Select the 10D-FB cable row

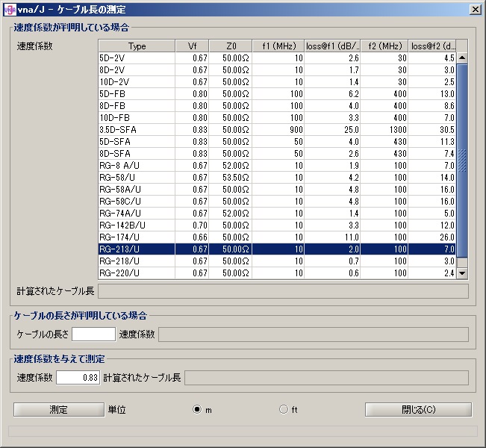277,118
